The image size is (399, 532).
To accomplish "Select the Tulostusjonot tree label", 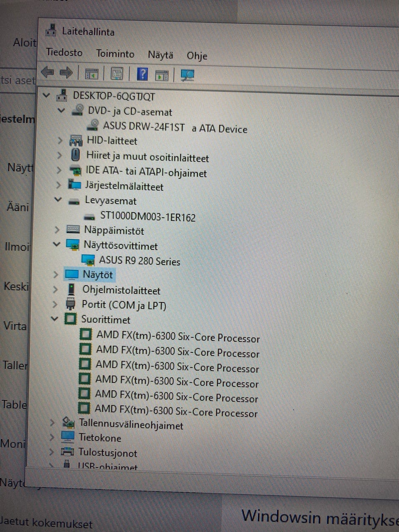I will [108, 453].
